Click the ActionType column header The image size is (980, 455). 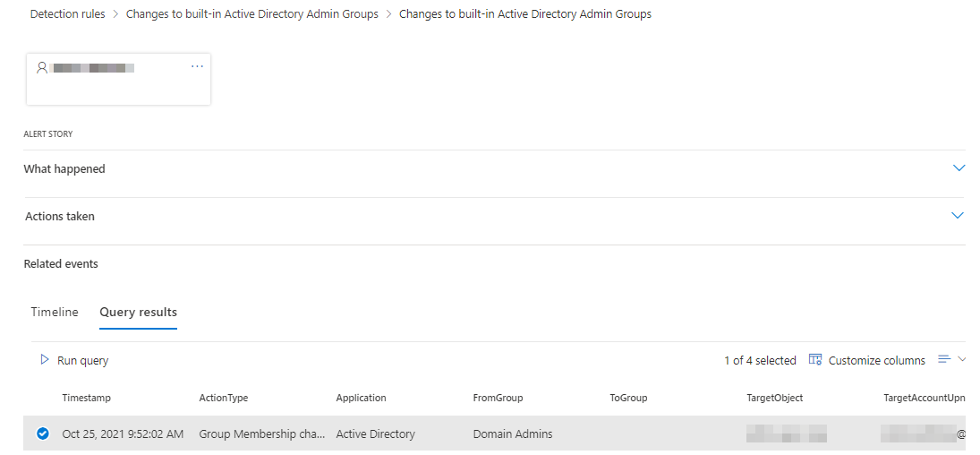(x=224, y=398)
